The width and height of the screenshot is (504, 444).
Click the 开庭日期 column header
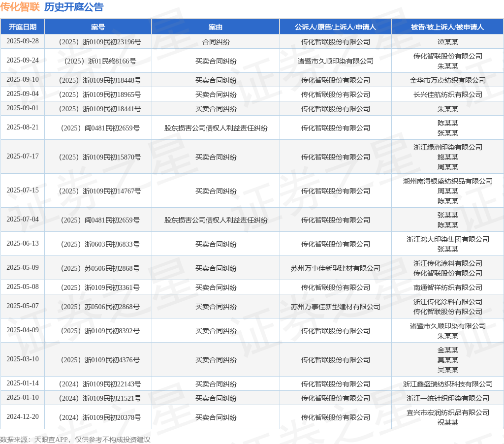[23, 27]
